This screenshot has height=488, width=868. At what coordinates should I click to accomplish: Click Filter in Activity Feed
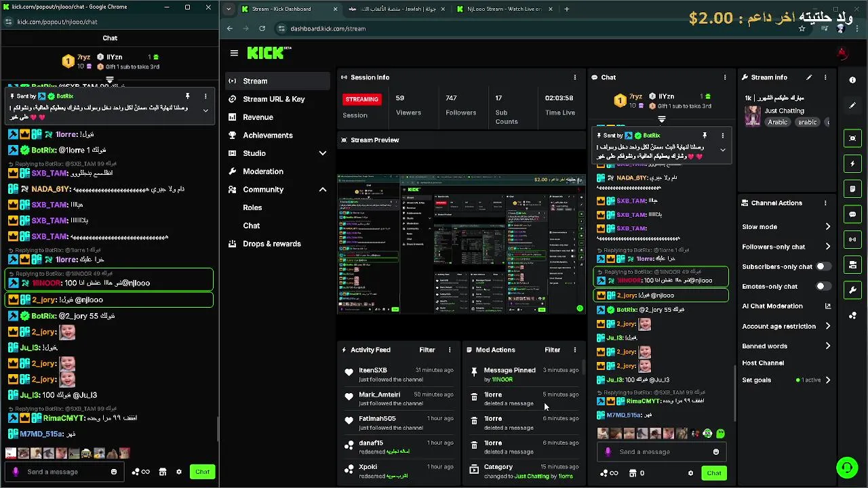pyautogui.click(x=427, y=350)
